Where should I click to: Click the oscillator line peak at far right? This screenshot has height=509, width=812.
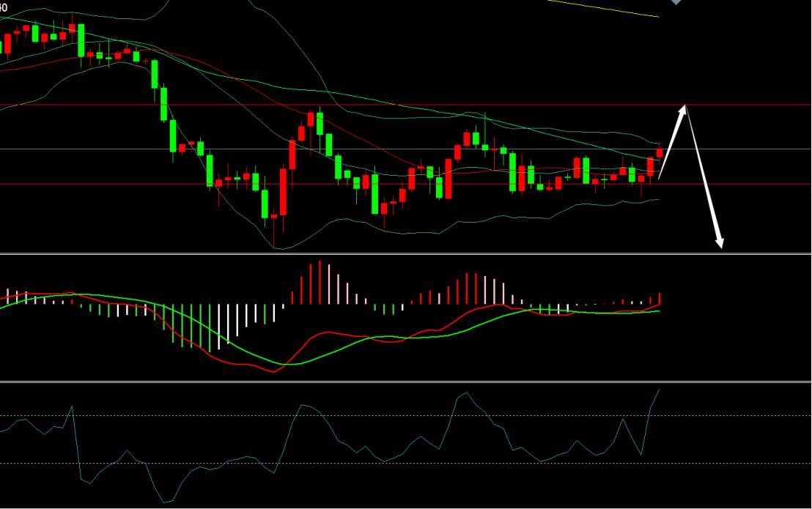660,390
